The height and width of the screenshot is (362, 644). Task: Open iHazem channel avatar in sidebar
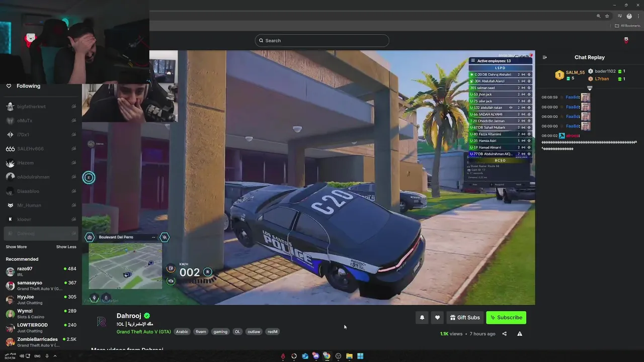(10, 163)
